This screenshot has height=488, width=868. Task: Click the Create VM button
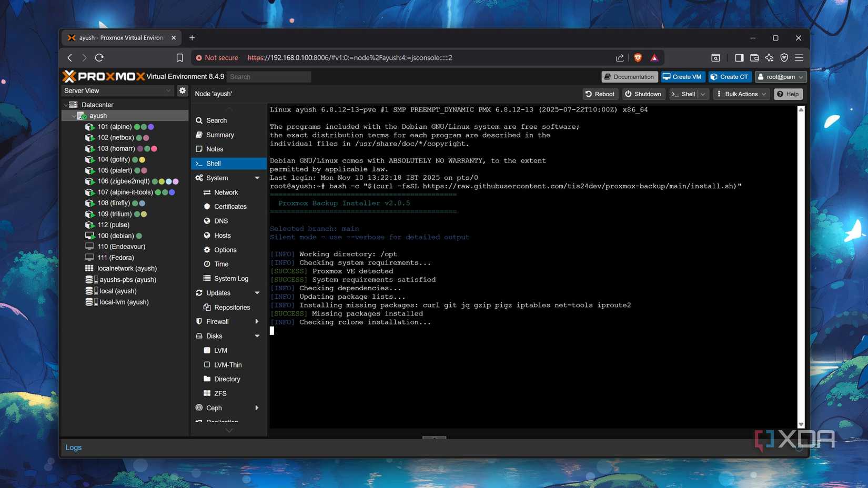pos(682,76)
